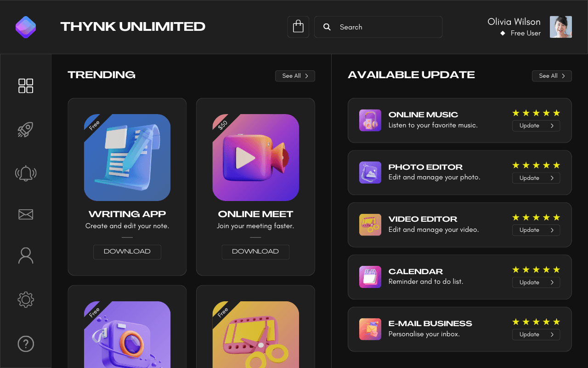Click the purple camera app artwork

click(127, 334)
